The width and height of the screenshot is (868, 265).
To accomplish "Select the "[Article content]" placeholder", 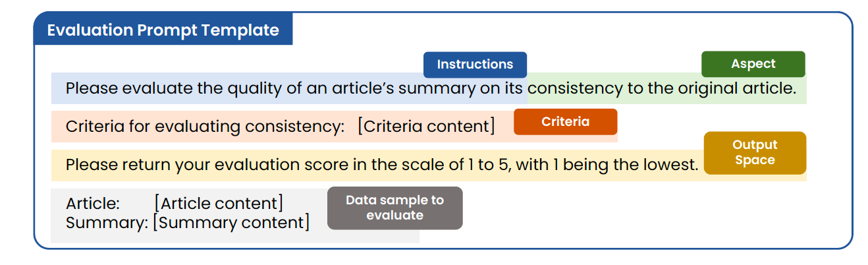I will (x=219, y=203).
